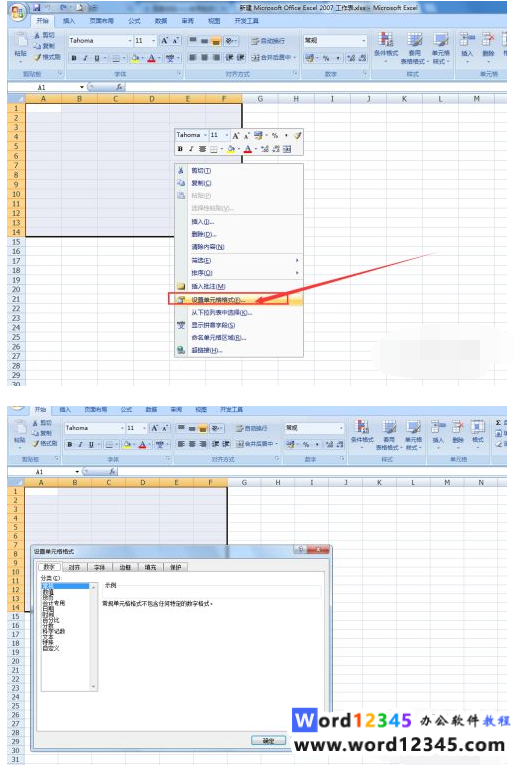Expand 筛选(E) submenu in context menu
Viewport: 515px width, 765px height.
click(x=239, y=261)
